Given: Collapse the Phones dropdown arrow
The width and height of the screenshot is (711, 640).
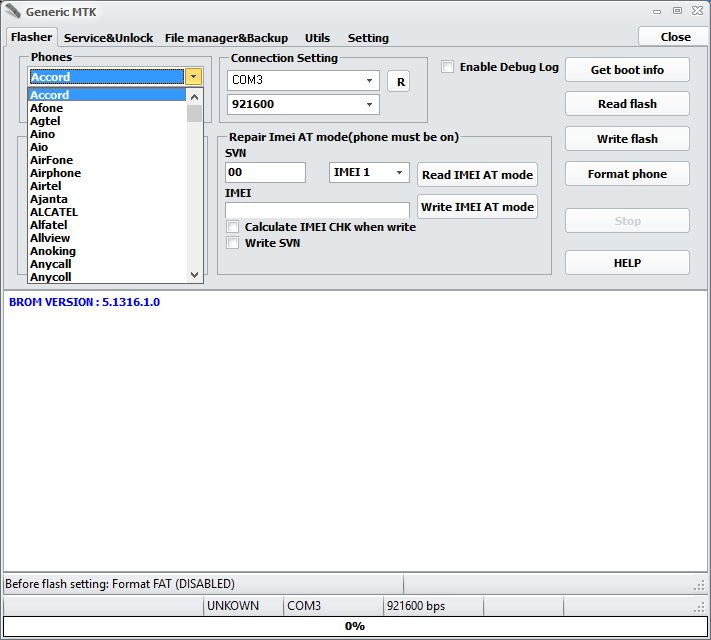Looking at the screenshot, I should [194, 77].
